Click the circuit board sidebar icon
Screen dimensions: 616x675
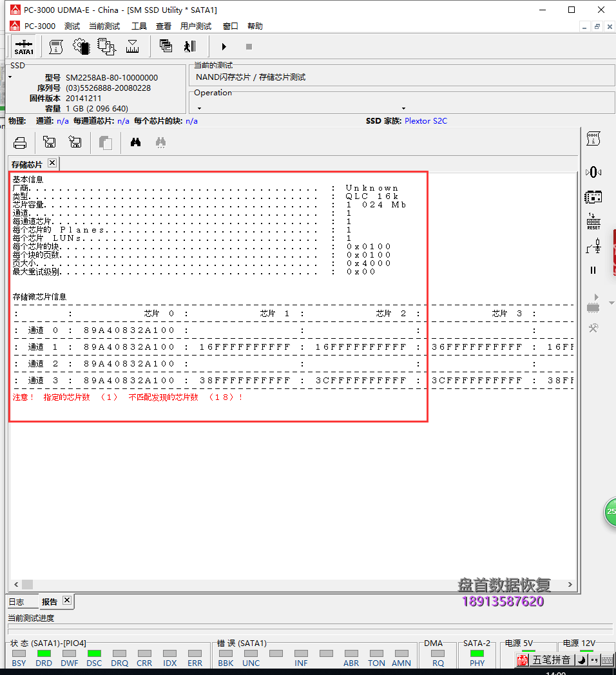pos(593,197)
